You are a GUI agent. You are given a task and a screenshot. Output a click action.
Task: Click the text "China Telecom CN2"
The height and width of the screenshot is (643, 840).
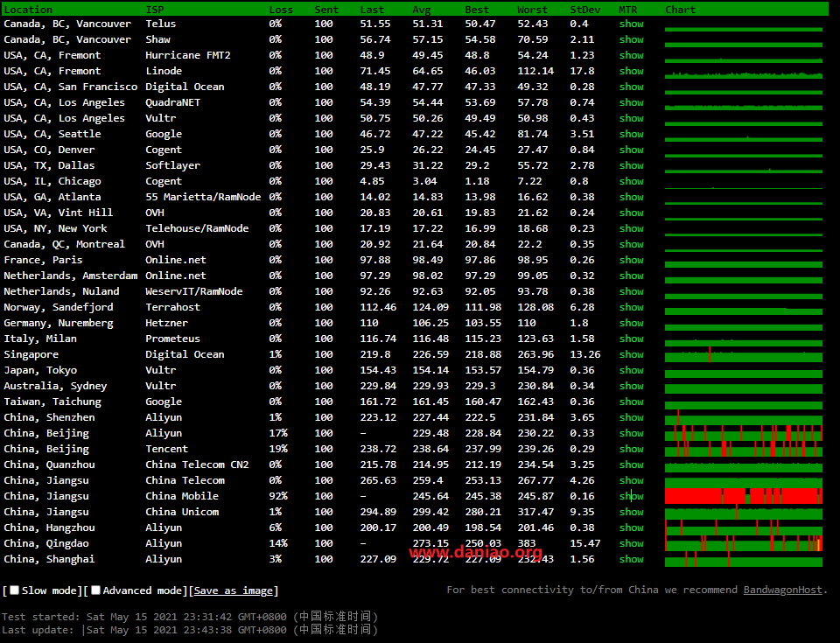[x=197, y=465]
